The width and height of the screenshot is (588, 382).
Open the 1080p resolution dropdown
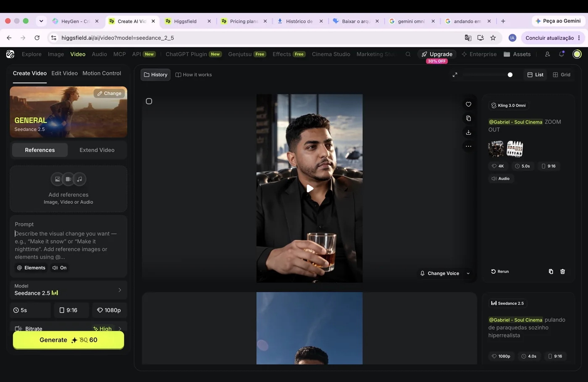[109, 310]
